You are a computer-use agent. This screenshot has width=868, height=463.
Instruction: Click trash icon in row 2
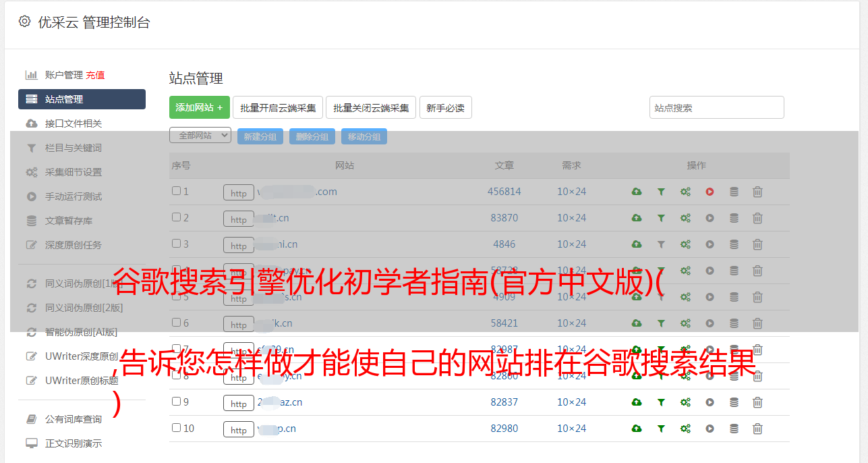tap(757, 218)
